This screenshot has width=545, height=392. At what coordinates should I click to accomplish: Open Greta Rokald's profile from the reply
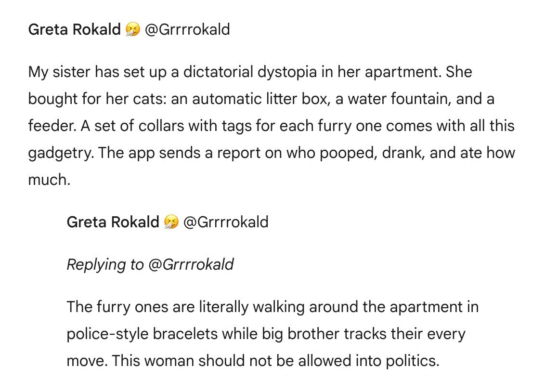tap(113, 222)
